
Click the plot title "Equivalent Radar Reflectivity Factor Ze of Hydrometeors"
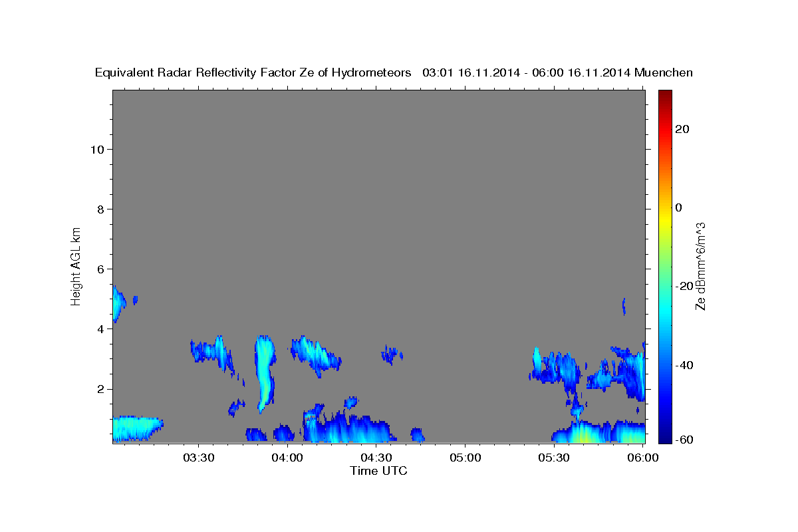tap(253, 73)
